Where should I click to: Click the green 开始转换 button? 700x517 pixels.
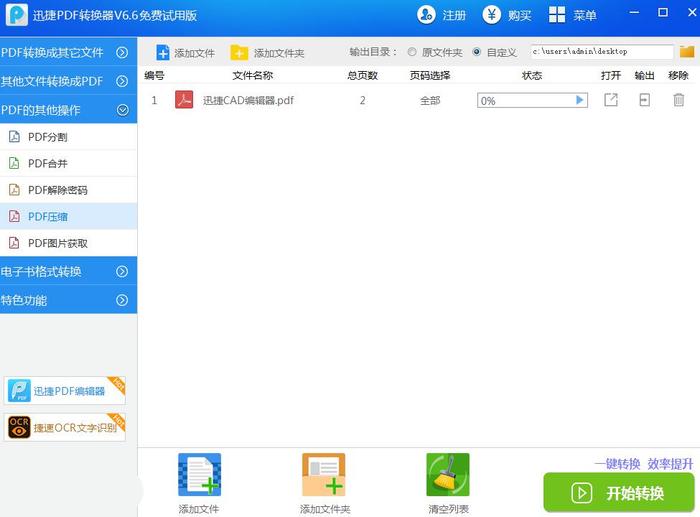coord(619,492)
